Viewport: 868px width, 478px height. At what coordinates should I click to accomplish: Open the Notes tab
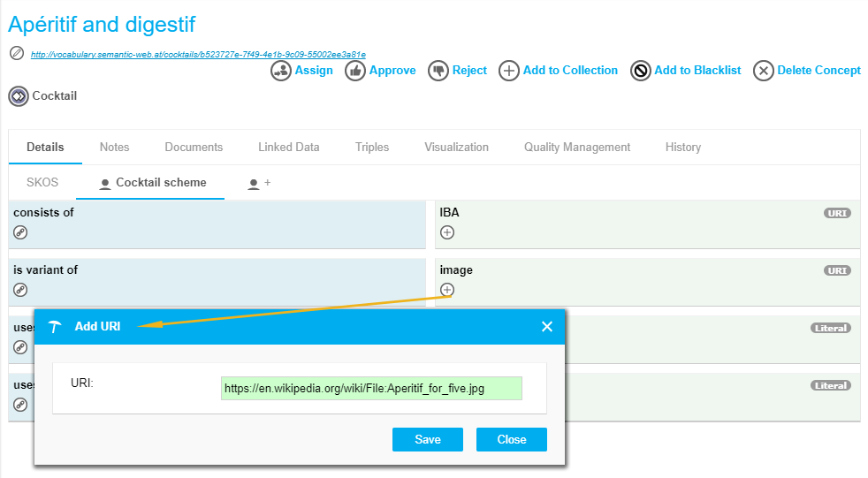click(x=114, y=148)
